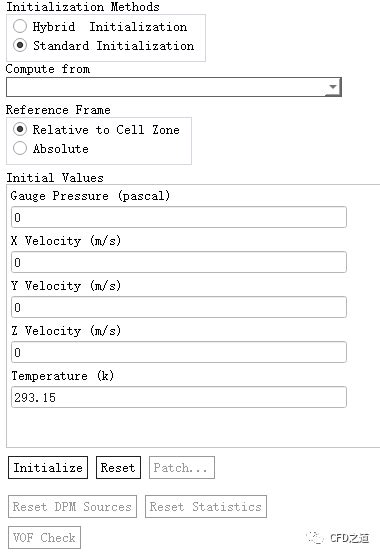
Task: Select the Absolute reference frame
Action: point(20,148)
